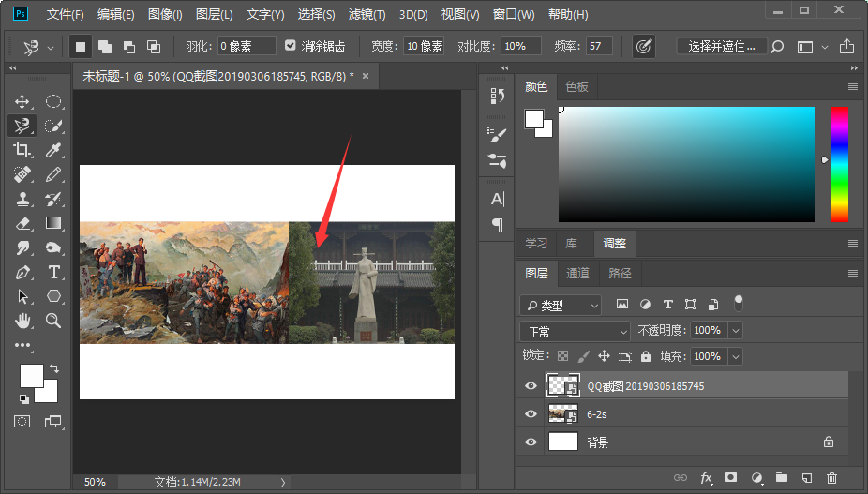Select the Quick Selection tool
The width and height of the screenshot is (868, 494).
point(53,126)
